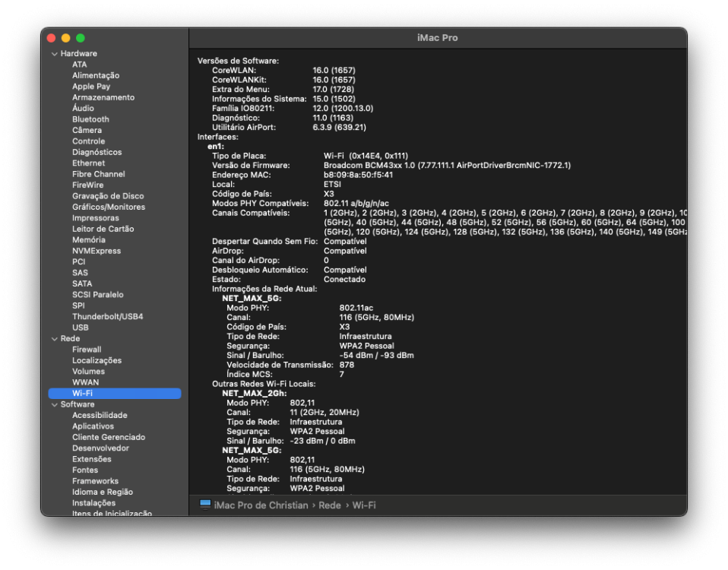Open Acessibilidade under Software
The height and width of the screenshot is (570, 728).
[x=100, y=416]
